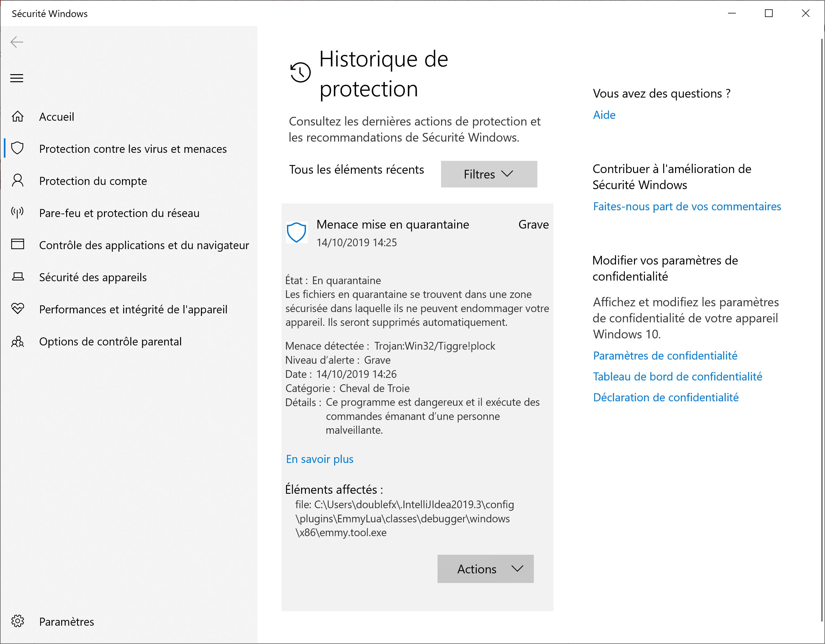Image resolution: width=825 pixels, height=644 pixels.
Task: Expand the Actions dropdown
Action: 485,569
